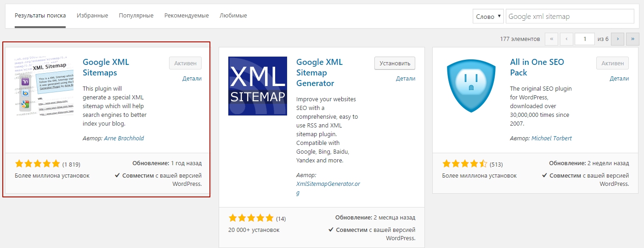View Детали for Google XML Sitemap Generator

pyautogui.click(x=406, y=78)
